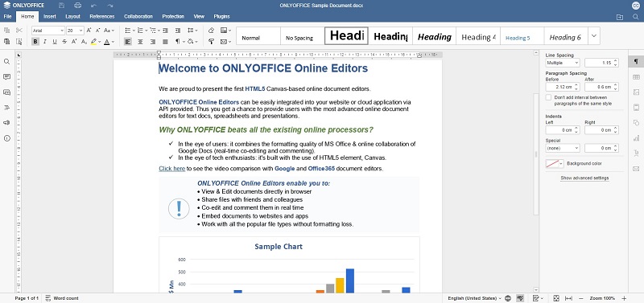The width and height of the screenshot is (644, 303).
Task: Open the font size dropdown
Action: click(x=81, y=31)
